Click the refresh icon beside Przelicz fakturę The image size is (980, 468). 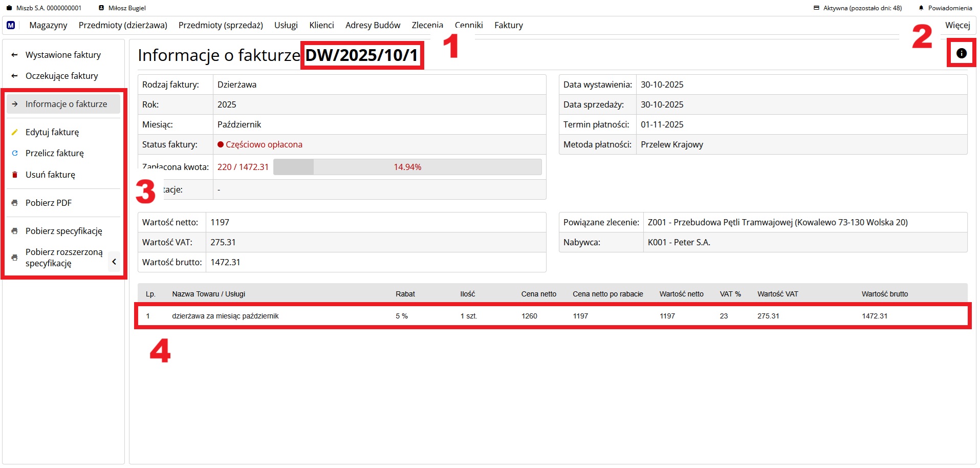coord(15,153)
